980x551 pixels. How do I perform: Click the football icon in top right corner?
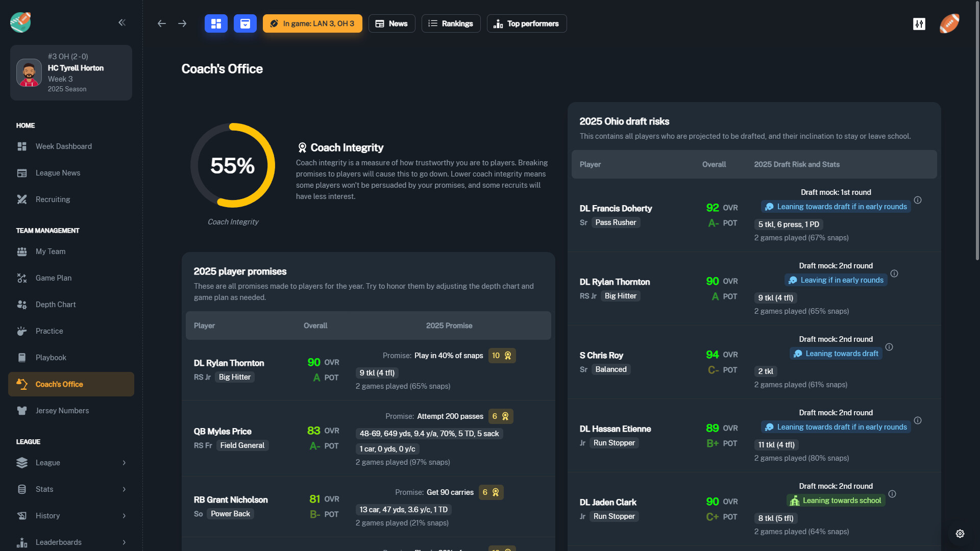[x=949, y=23]
